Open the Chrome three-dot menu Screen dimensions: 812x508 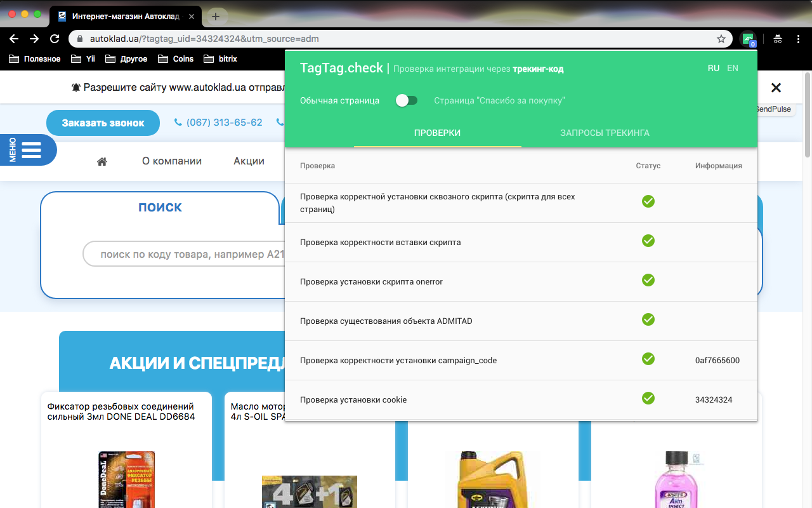tap(798, 39)
